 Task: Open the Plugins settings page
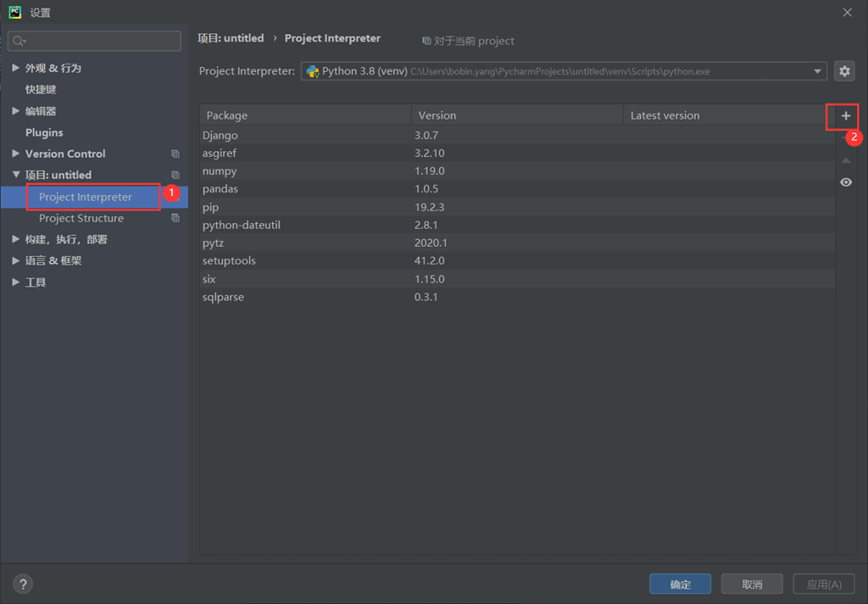[44, 132]
